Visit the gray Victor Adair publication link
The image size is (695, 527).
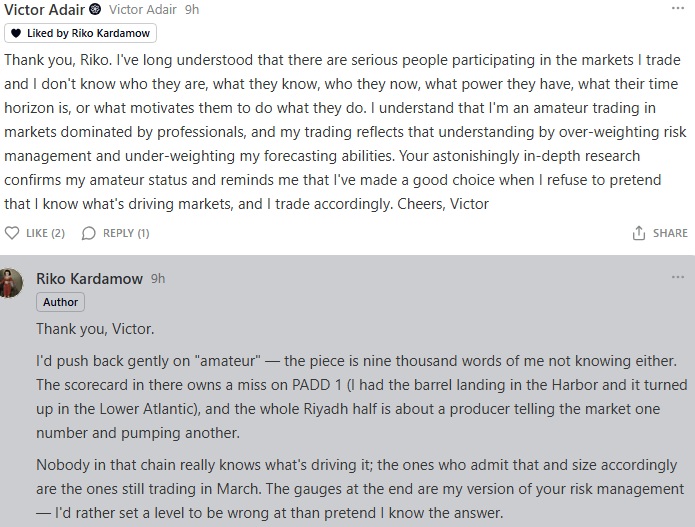tap(143, 9)
